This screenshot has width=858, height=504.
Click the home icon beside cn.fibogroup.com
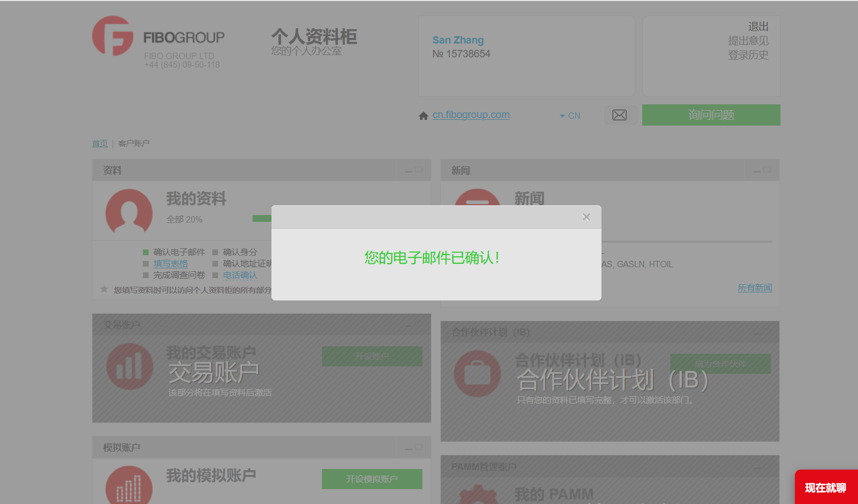point(424,116)
